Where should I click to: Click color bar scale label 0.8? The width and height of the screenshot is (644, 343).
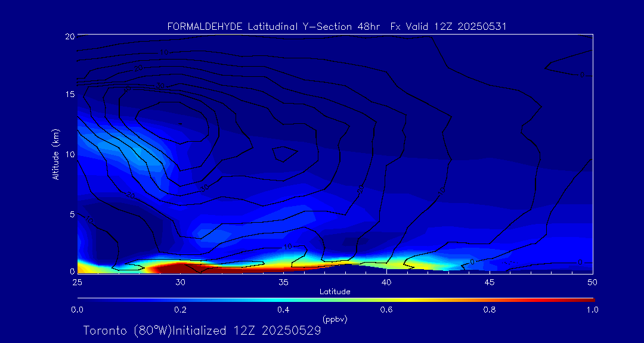490,310
